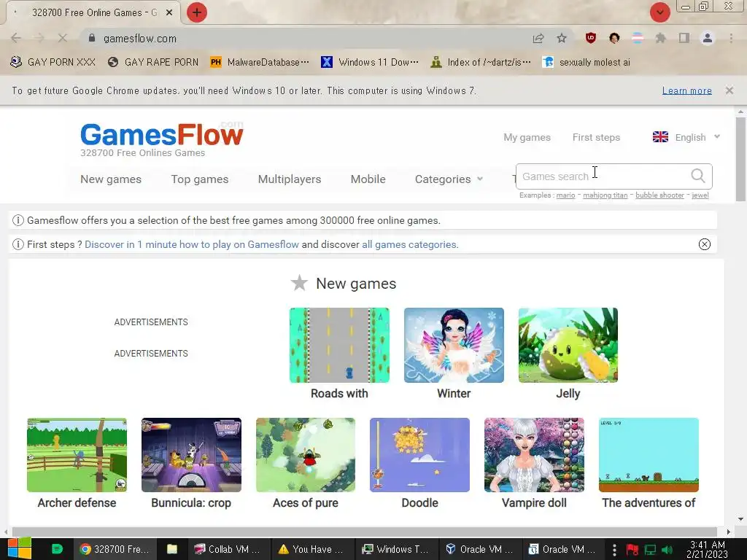Screen dimensions: 747x560
Task: Open the Winter game thumbnail
Action: [x=454, y=345]
